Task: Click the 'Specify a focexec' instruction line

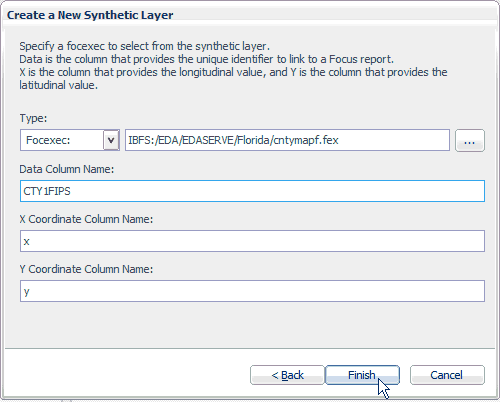Action: (x=144, y=46)
